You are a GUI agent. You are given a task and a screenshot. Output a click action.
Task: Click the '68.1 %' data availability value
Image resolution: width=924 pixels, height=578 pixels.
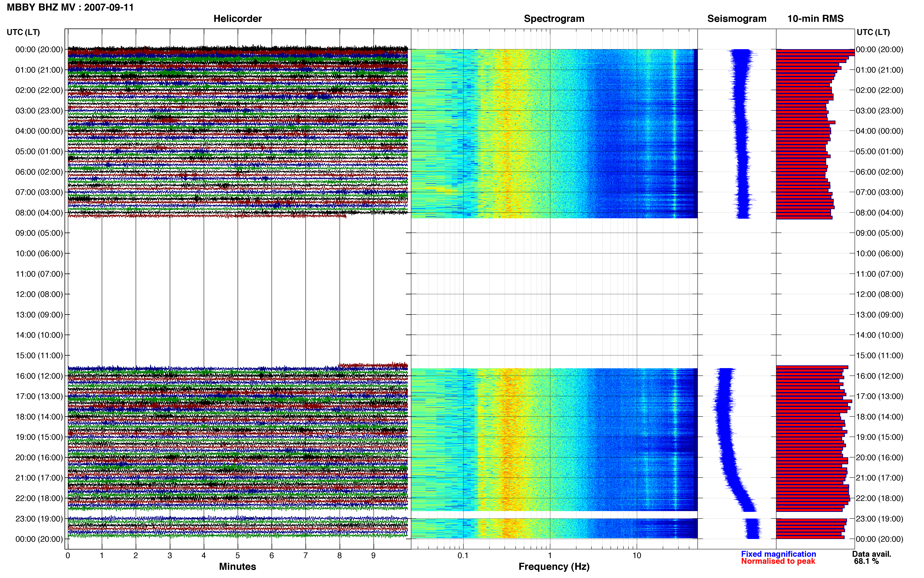[867, 562]
